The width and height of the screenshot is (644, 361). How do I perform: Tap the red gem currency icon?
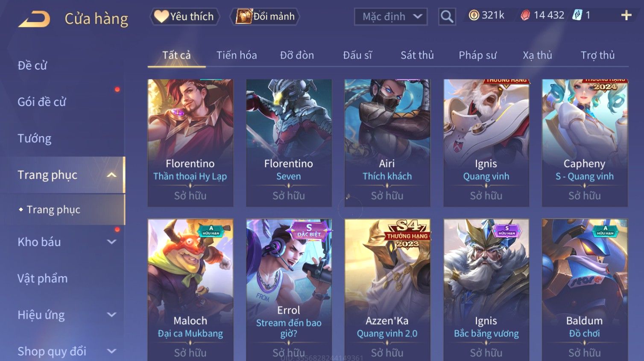point(525,15)
